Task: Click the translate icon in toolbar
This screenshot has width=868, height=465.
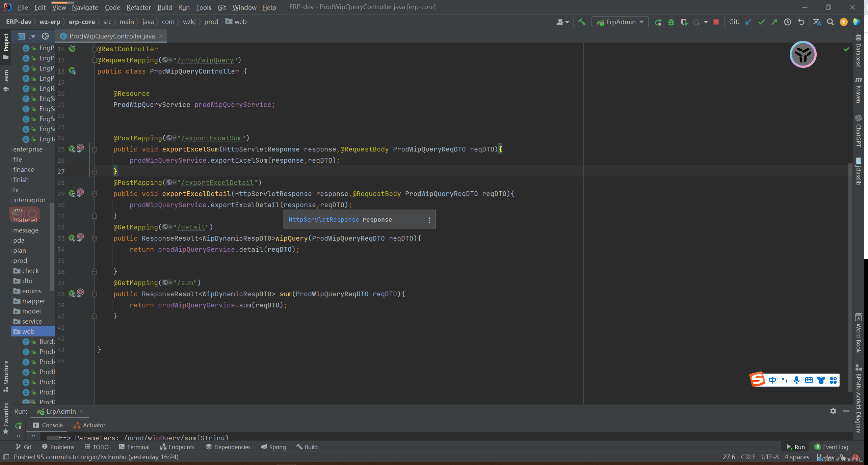Action: click(817, 22)
